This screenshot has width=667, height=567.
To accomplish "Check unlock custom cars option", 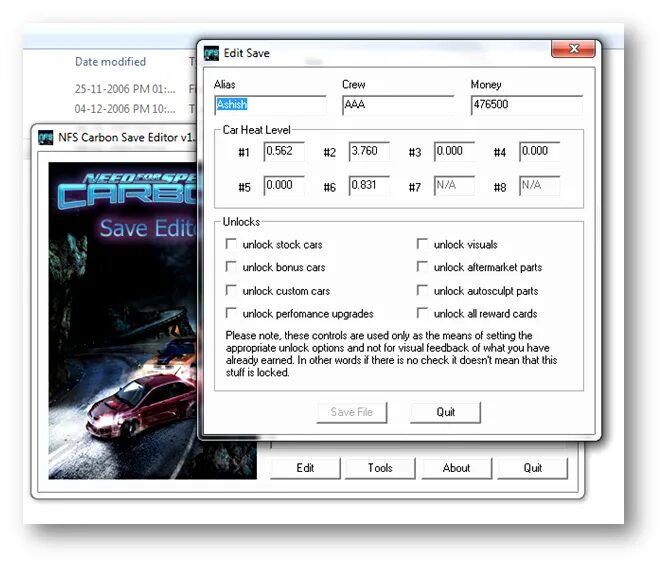I will click(x=231, y=290).
